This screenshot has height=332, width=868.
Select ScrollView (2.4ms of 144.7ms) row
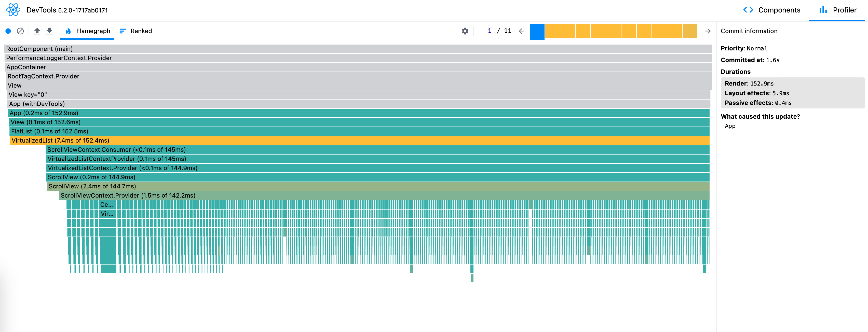(378, 186)
